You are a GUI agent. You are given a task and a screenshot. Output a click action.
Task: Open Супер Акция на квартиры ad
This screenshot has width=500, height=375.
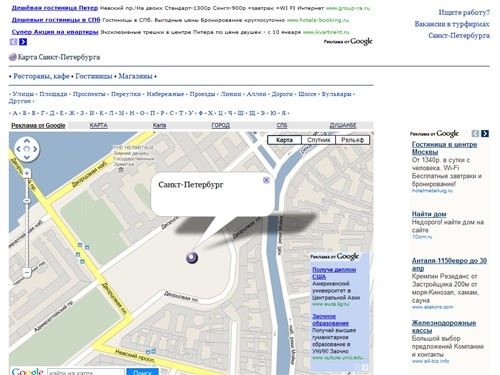pyautogui.click(x=55, y=32)
